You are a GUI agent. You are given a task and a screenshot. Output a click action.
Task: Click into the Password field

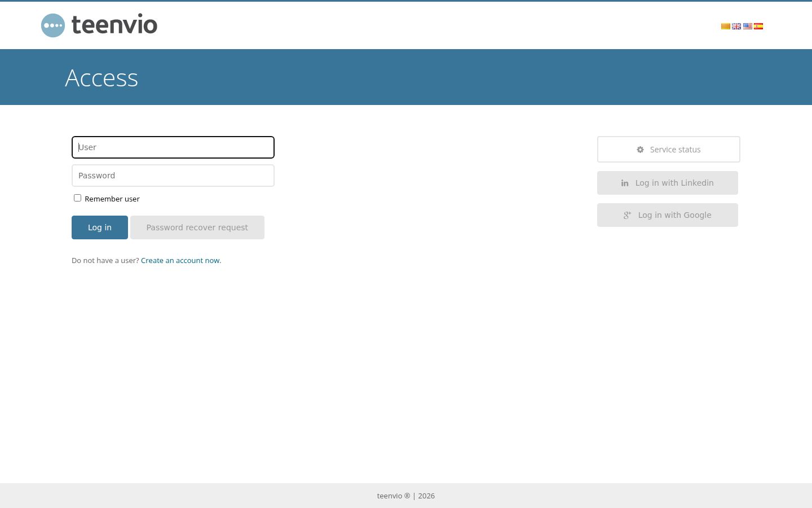173,176
